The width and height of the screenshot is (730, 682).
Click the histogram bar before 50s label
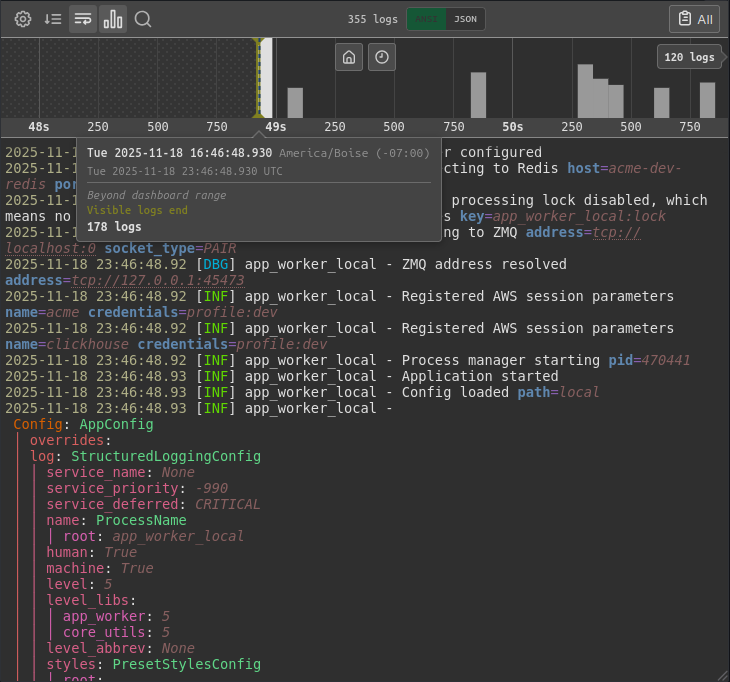tap(478, 94)
